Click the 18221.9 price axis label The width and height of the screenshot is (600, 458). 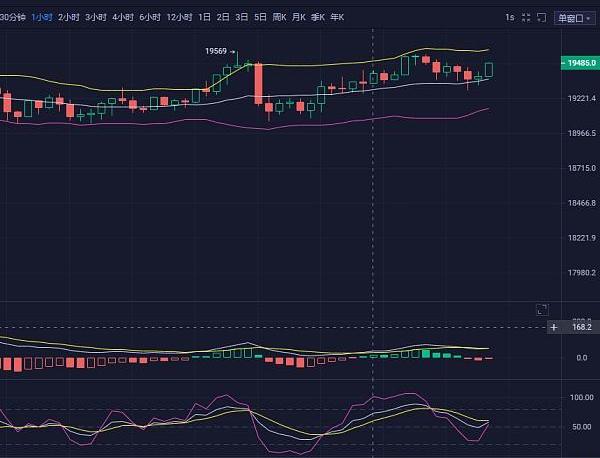582,238
